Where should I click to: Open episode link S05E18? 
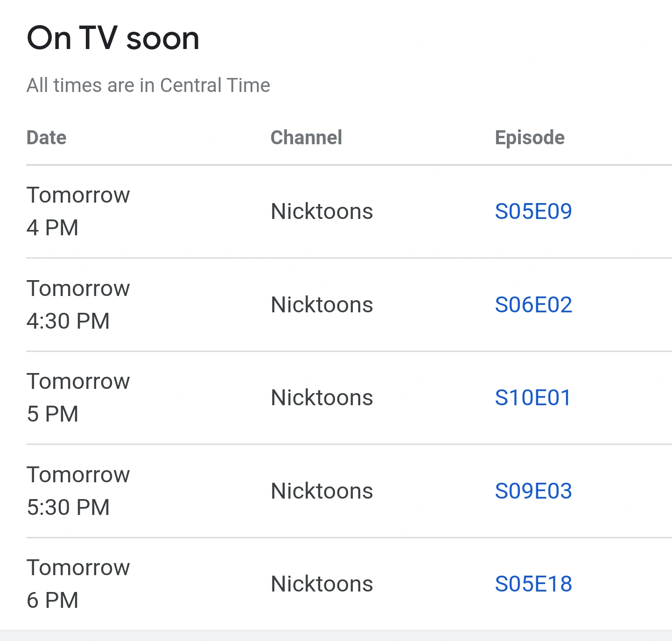pyautogui.click(x=533, y=584)
